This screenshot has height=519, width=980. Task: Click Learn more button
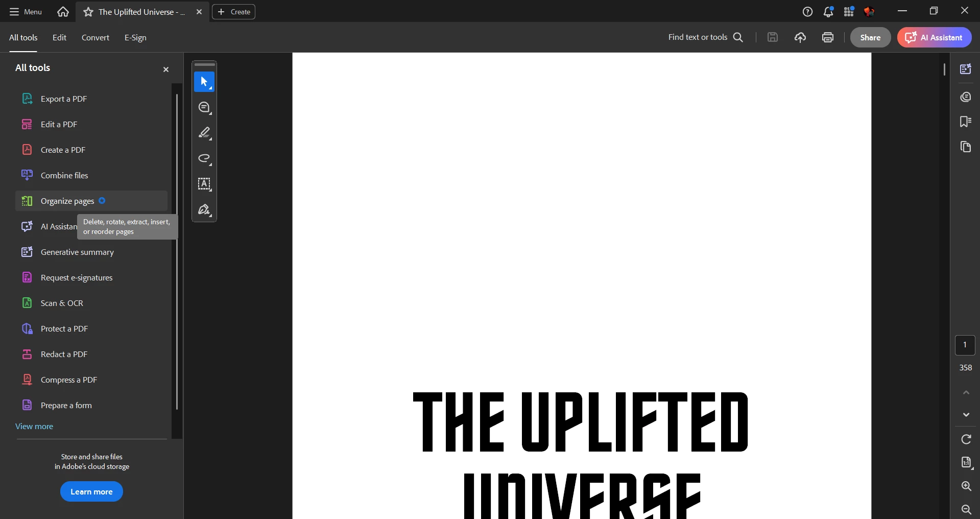91,491
